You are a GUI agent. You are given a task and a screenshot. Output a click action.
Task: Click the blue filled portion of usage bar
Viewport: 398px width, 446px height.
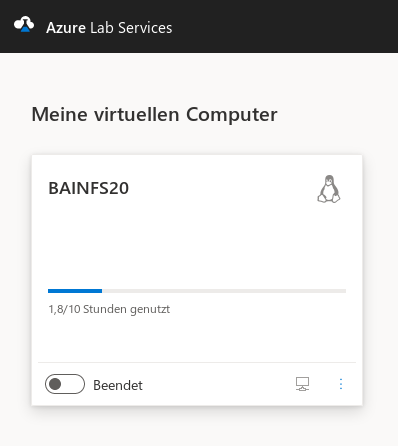pos(75,291)
